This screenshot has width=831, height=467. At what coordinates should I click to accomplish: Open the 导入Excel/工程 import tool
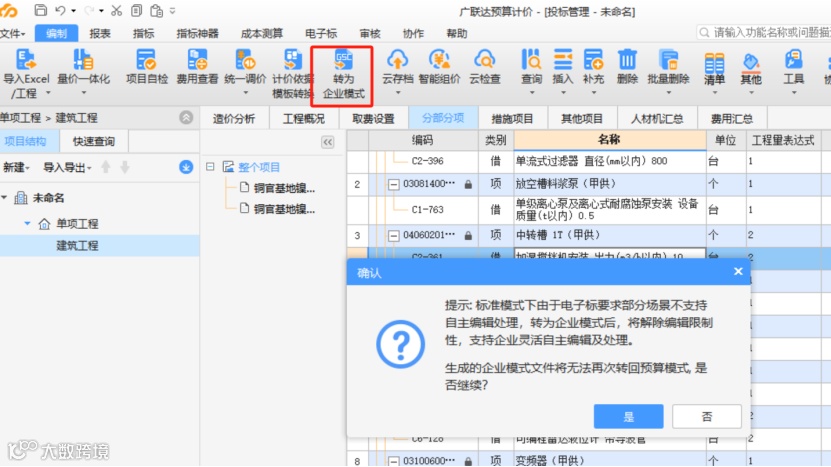25,73
